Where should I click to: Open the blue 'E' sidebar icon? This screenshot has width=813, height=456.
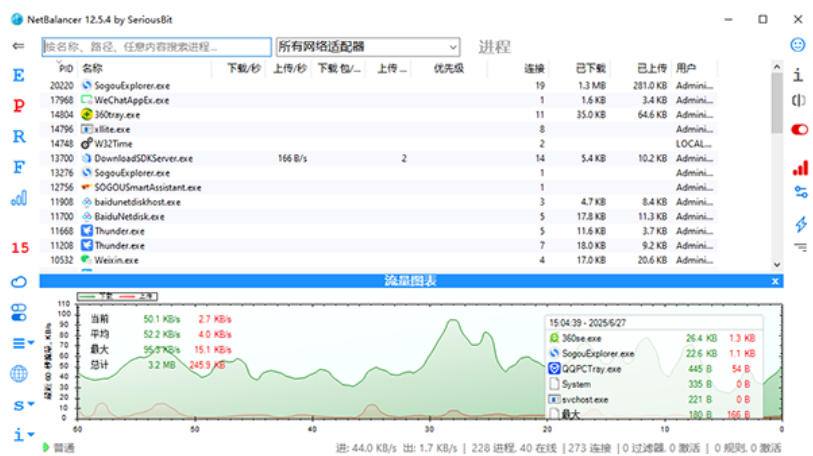point(18,76)
